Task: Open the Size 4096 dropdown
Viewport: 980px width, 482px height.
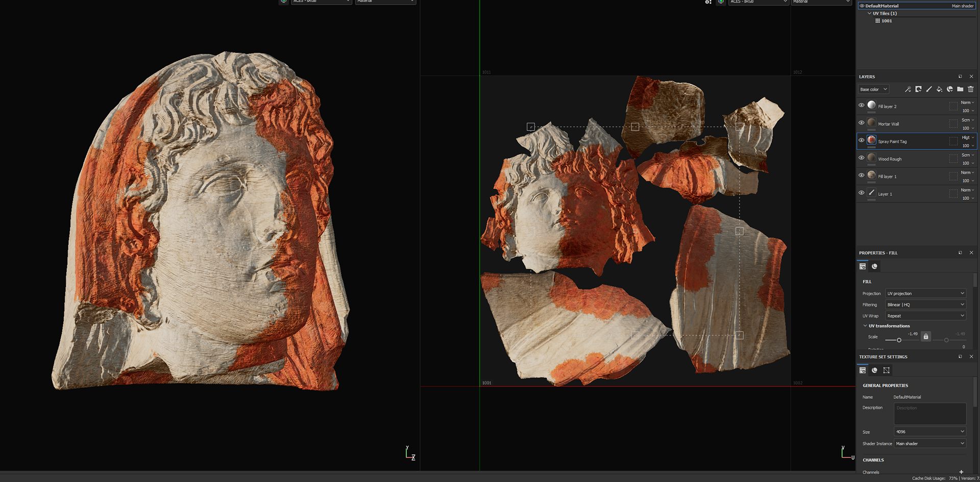Action: point(930,432)
